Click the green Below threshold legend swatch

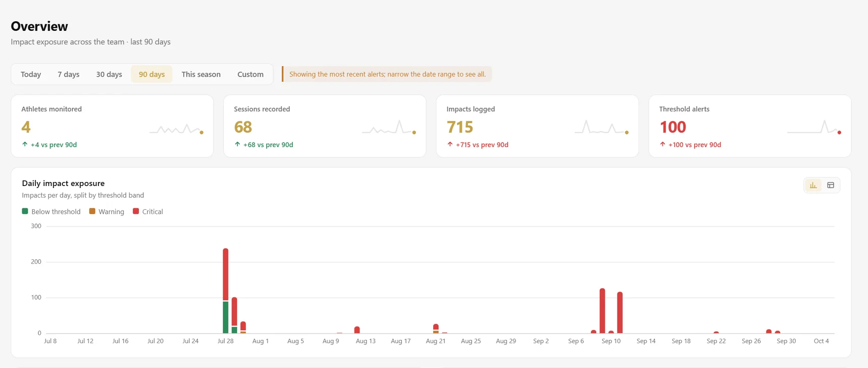(x=25, y=211)
